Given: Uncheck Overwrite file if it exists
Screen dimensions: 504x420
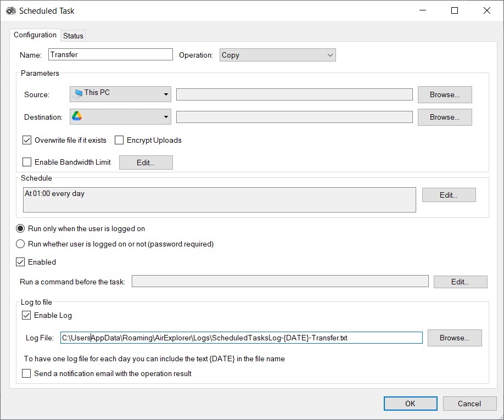Looking at the screenshot, I should point(27,140).
